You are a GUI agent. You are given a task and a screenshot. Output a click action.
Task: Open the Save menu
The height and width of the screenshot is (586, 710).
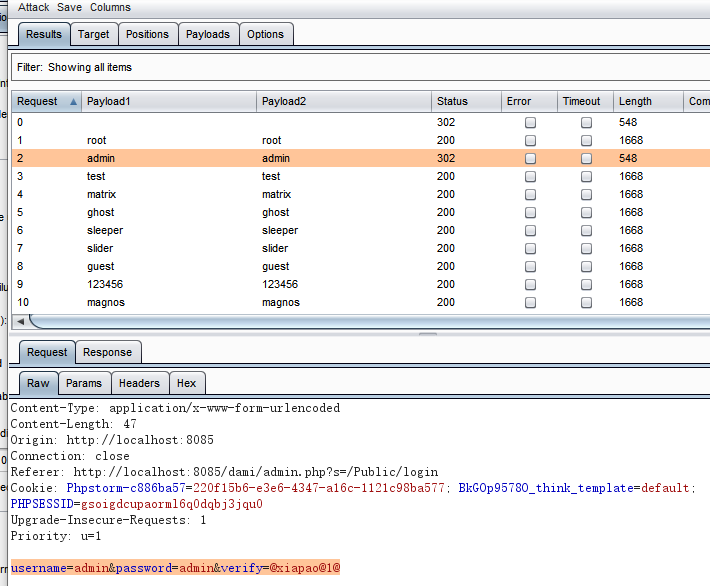point(69,7)
